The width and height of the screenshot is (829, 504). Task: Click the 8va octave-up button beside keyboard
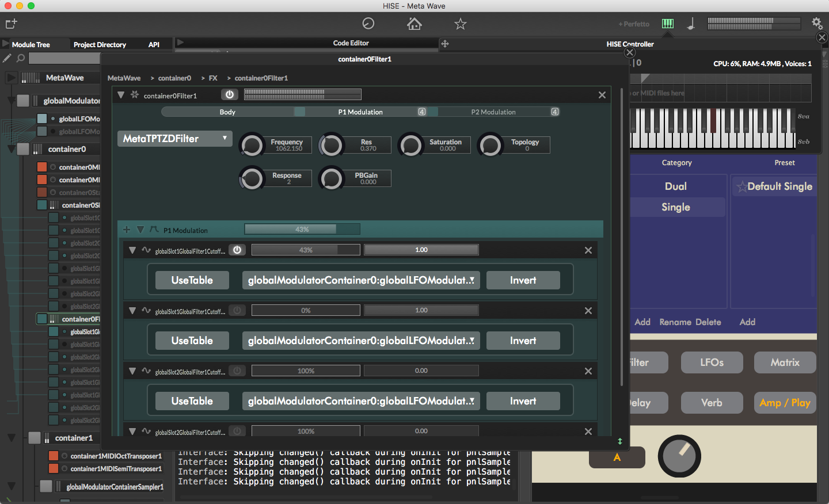pos(804,116)
